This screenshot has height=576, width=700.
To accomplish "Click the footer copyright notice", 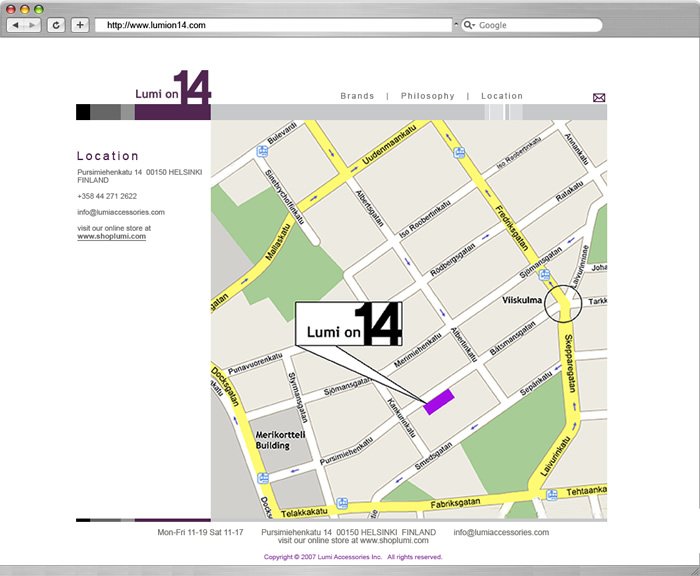I will pos(353,557).
